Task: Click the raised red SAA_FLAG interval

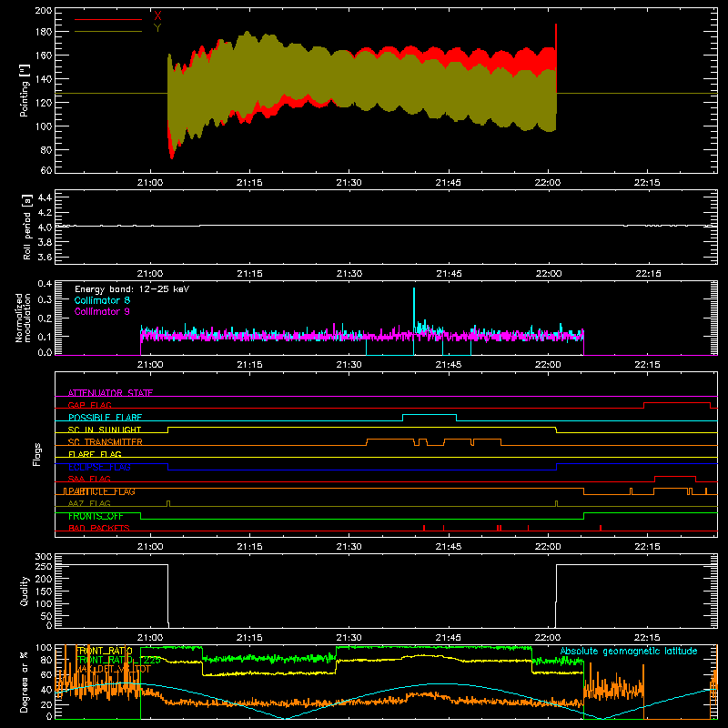Action: 675,477
